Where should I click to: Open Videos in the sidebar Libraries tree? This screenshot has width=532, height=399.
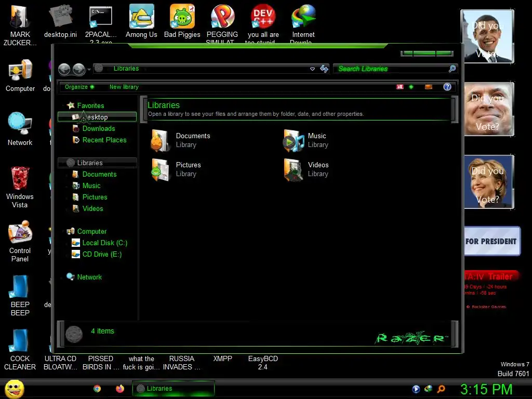pos(92,209)
